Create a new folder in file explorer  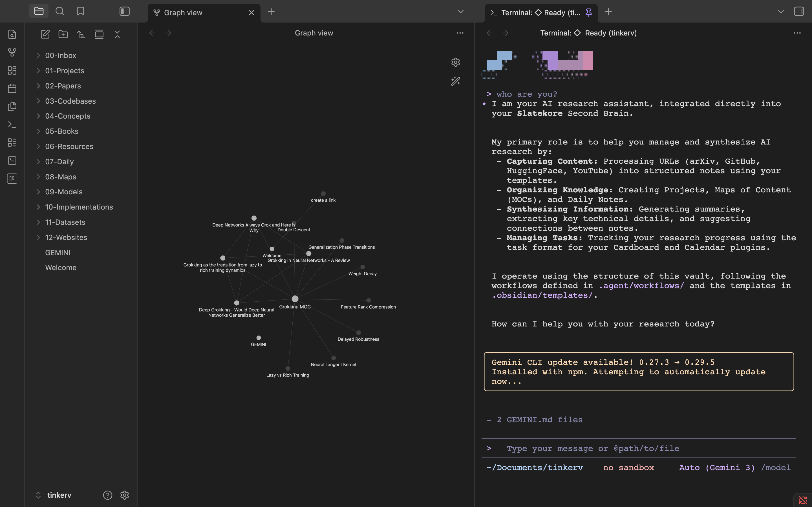pyautogui.click(x=63, y=34)
